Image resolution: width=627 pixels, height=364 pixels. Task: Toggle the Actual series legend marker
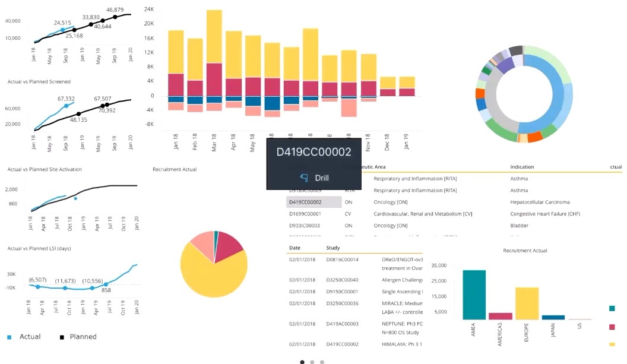[x=9, y=337]
